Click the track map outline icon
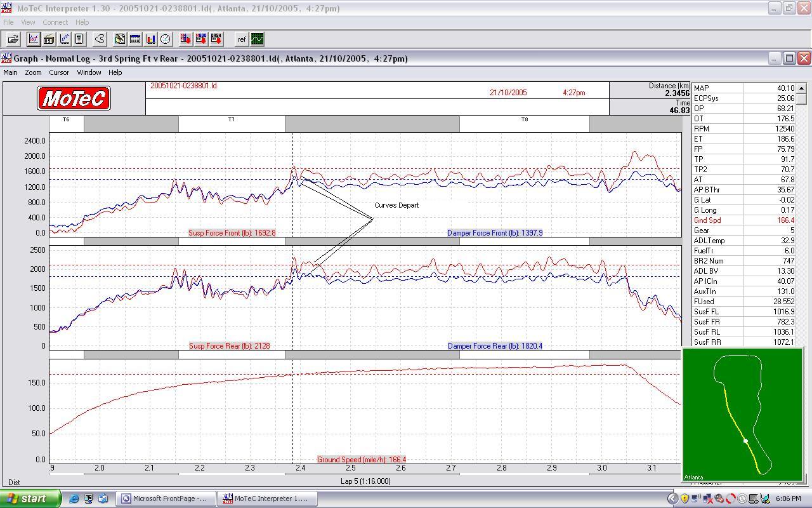 click(100, 39)
